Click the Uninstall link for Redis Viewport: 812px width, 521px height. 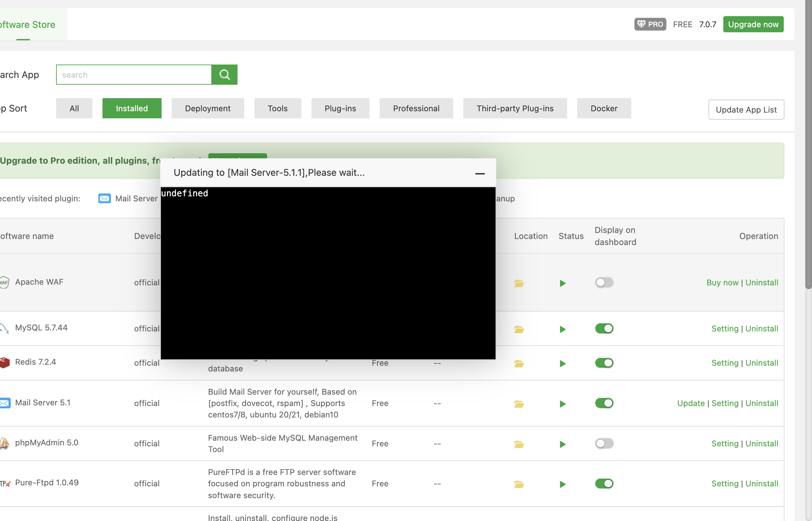(x=761, y=363)
